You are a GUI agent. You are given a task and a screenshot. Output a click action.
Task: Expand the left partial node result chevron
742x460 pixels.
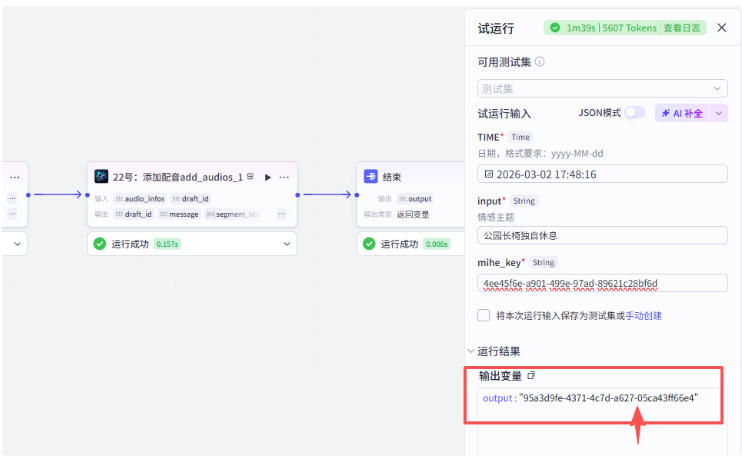18,244
